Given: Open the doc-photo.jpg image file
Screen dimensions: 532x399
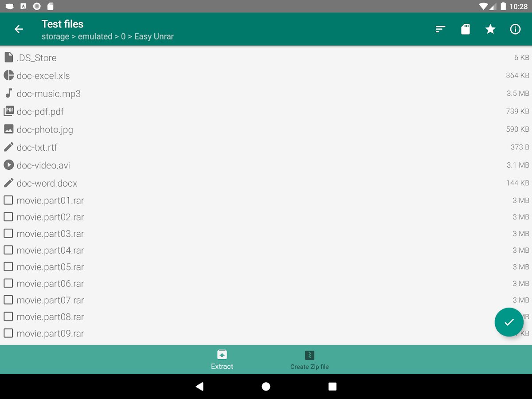Looking at the screenshot, I should coord(266,129).
